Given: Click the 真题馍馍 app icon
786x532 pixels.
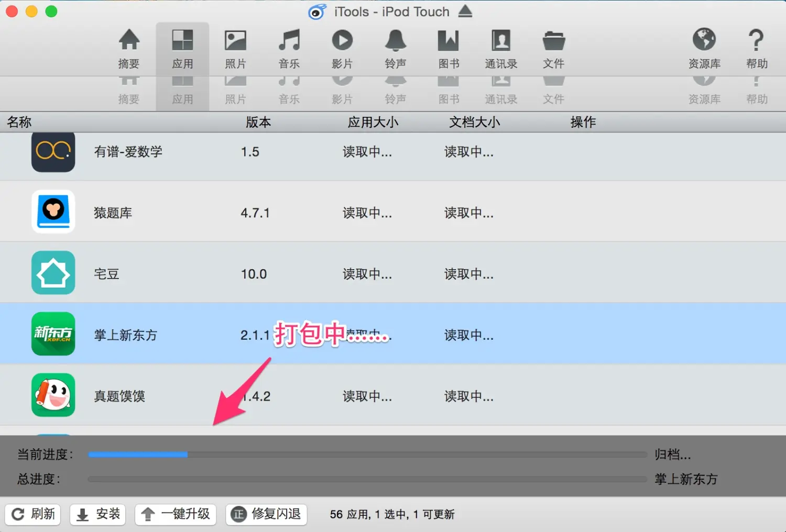Looking at the screenshot, I should pyautogui.click(x=53, y=395).
